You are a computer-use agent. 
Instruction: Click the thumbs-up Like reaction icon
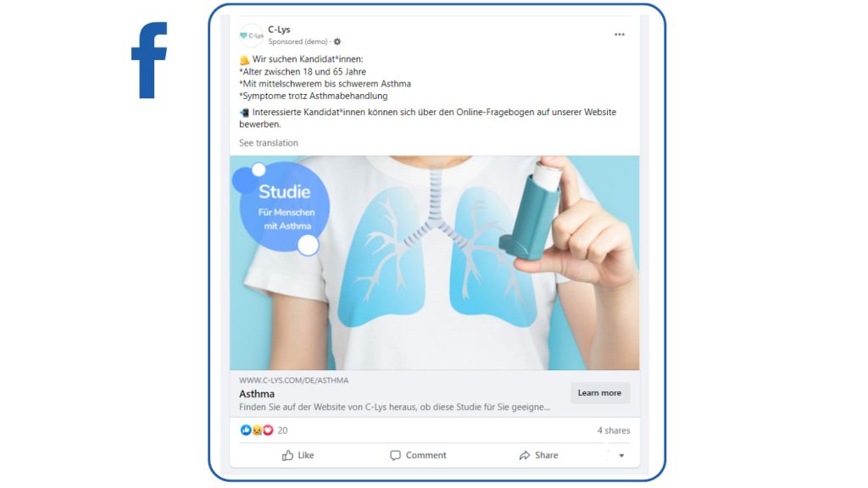246,430
